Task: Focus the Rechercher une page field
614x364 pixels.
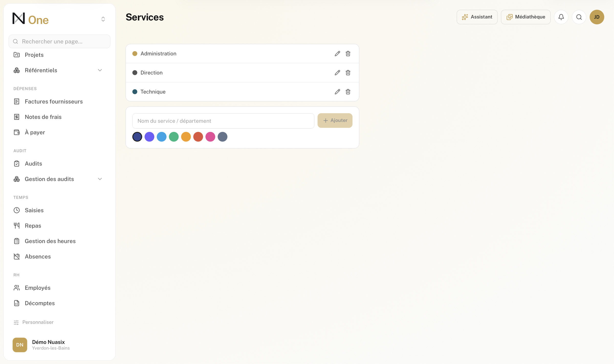Action: pos(59,41)
